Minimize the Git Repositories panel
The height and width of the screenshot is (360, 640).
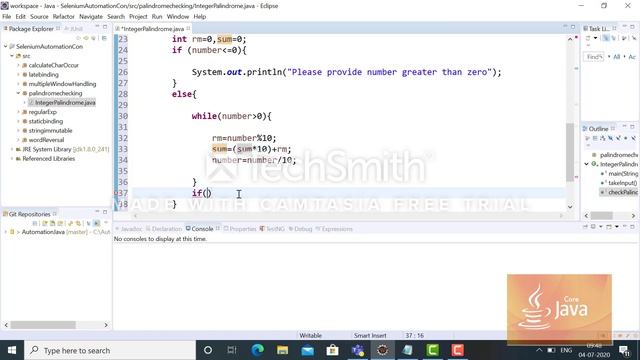(x=97, y=212)
